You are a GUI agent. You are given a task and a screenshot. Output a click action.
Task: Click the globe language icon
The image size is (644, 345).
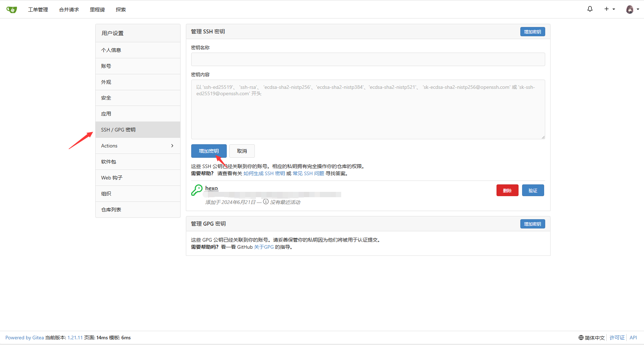point(581,338)
